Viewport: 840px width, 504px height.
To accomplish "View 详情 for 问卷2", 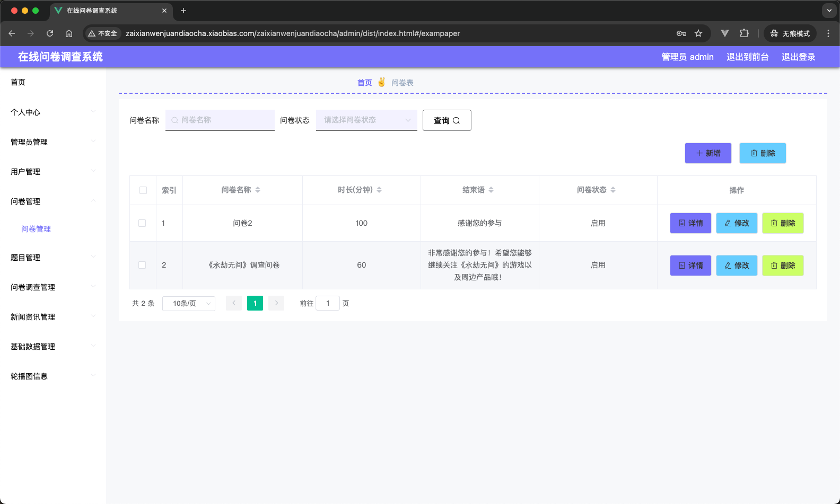I will (x=691, y=223).
